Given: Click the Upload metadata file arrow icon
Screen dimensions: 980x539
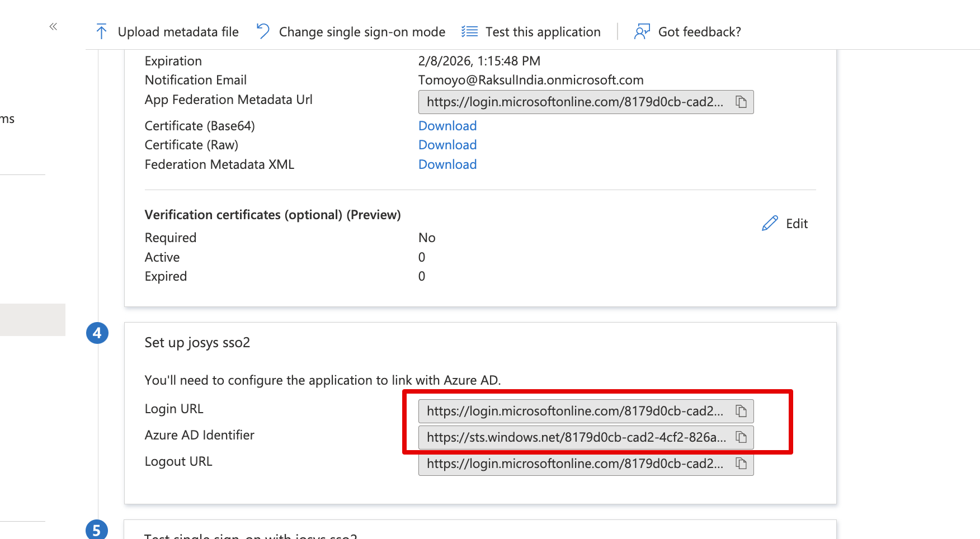Looking at the screenshot, I should [x=101, y=32].
